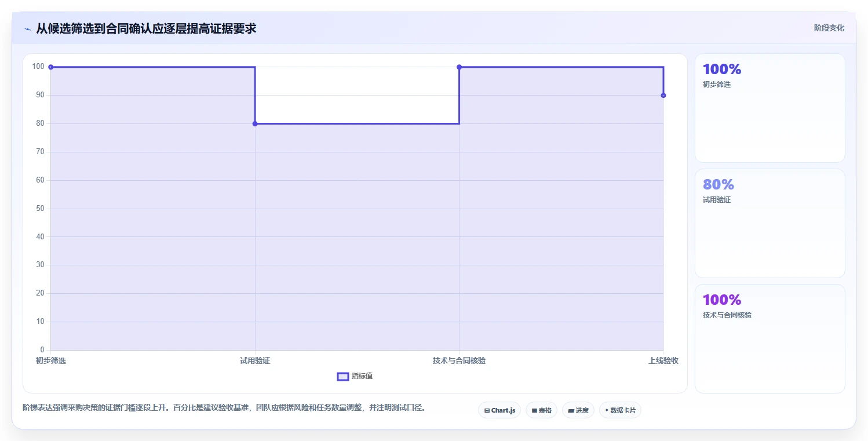Click the y-axis value 0
The width and height of the screenshot is (868, 441).
[42, 349]
